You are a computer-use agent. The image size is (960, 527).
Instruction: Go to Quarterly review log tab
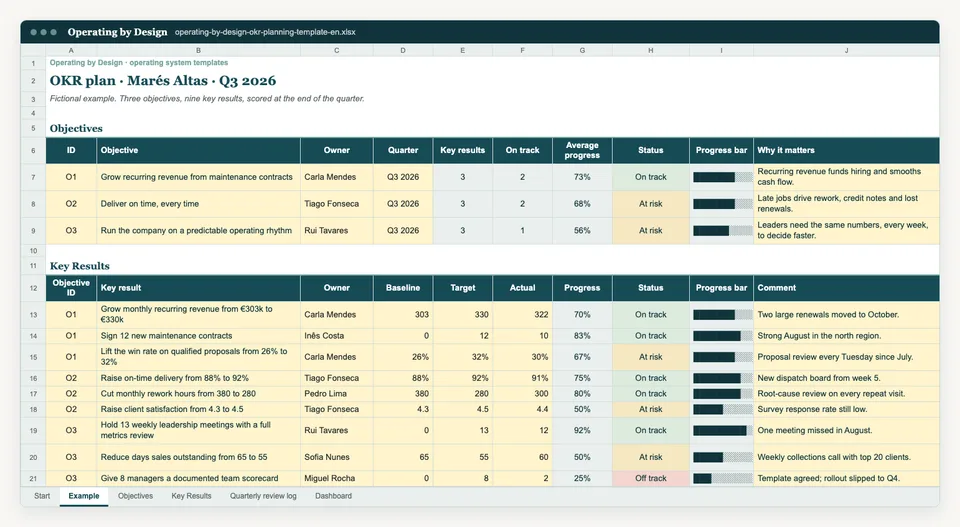[x=263, y=496]
